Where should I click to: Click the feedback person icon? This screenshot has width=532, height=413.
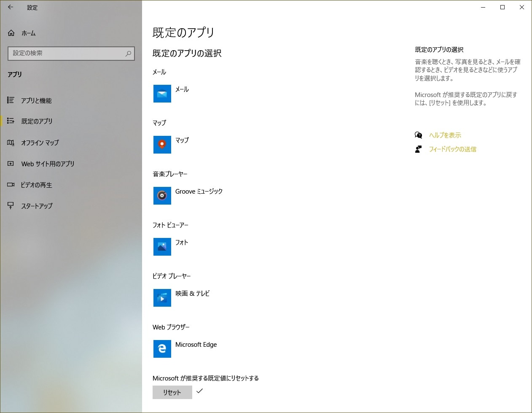coord(418,149)
